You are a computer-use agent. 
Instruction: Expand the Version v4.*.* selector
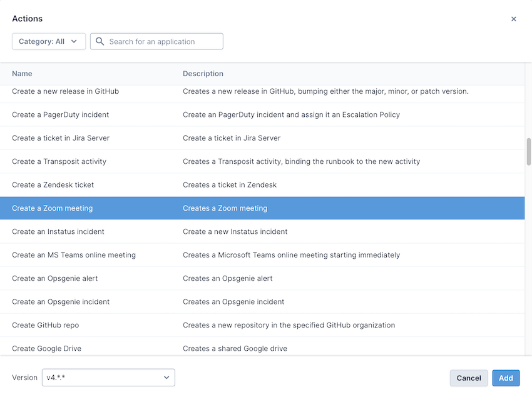click(x=108, y=378)
